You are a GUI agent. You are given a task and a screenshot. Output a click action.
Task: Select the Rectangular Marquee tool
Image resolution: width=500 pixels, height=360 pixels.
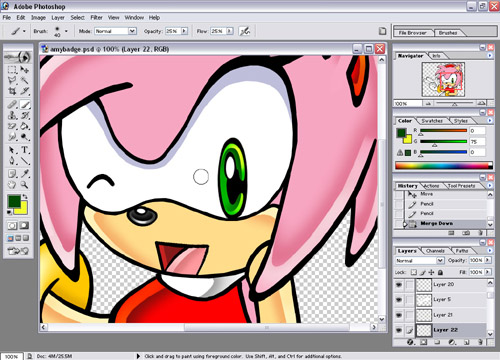[12, 70]
